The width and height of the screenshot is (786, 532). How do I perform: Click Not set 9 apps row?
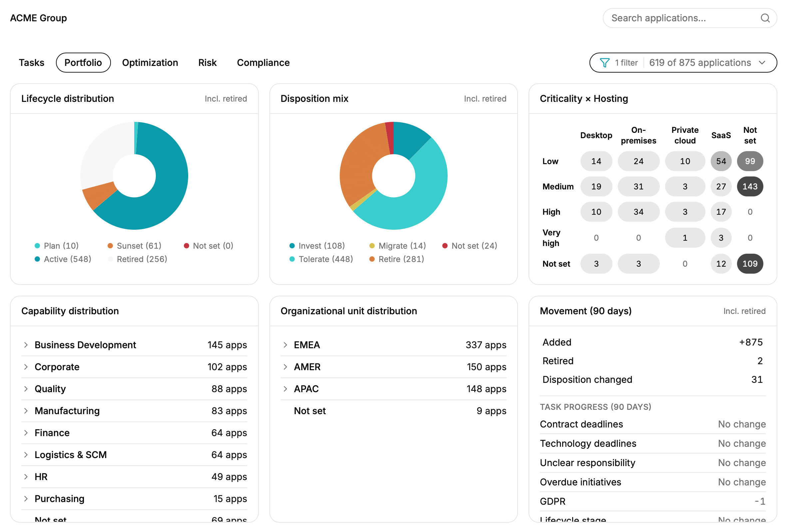pos(393,411)
